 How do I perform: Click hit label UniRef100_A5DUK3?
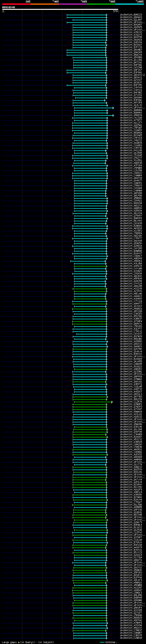pos(131,261)
